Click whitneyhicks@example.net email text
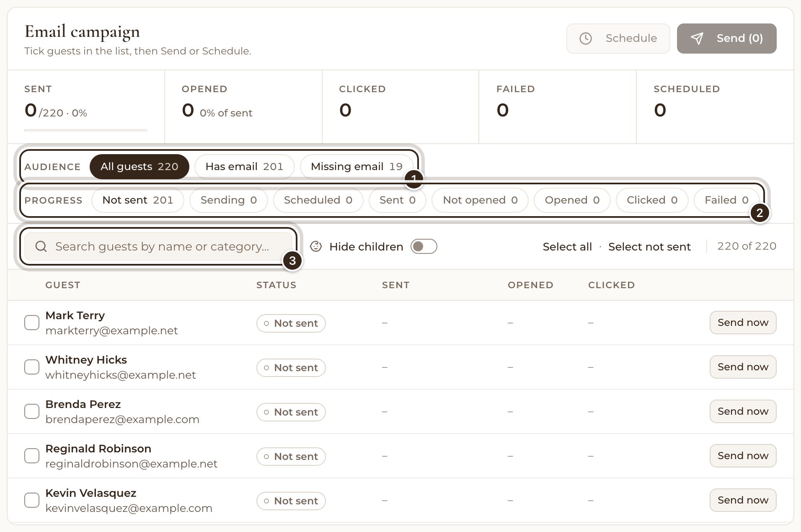Image resolution: width=801 pixels, height=532 pixels. (x=121, y=375)
